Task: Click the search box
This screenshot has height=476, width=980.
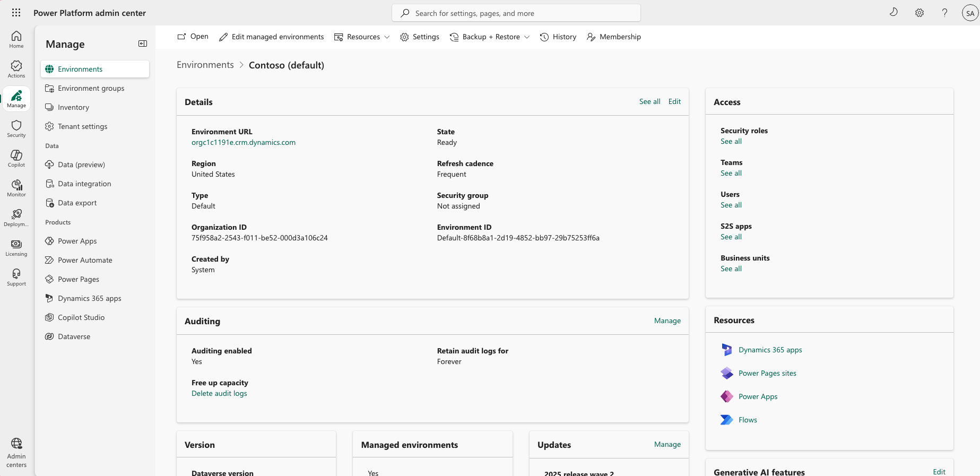Action: click(516, 13)
